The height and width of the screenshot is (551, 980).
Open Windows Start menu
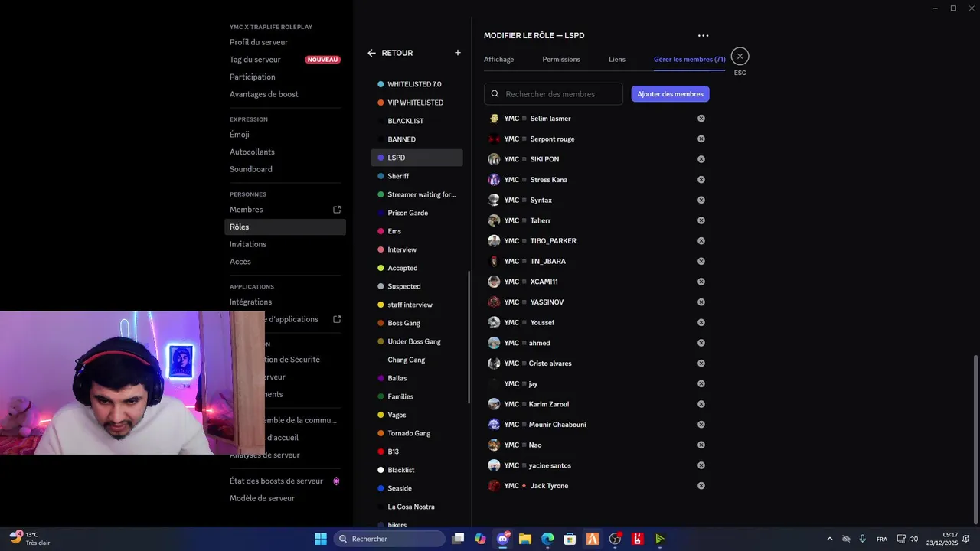point(321,539)
